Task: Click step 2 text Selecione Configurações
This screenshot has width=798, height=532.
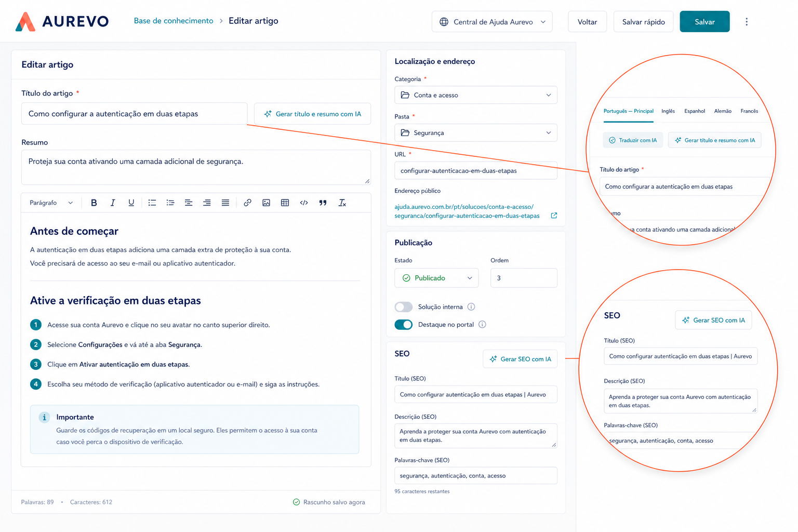Action: tap(125, 344)
